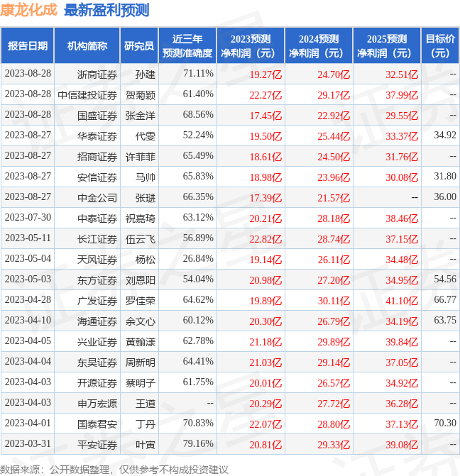Viewport: 460px width, 476px height.
Task: Click researcher name 黄翰漾
Action: click(x=141, y=342)
